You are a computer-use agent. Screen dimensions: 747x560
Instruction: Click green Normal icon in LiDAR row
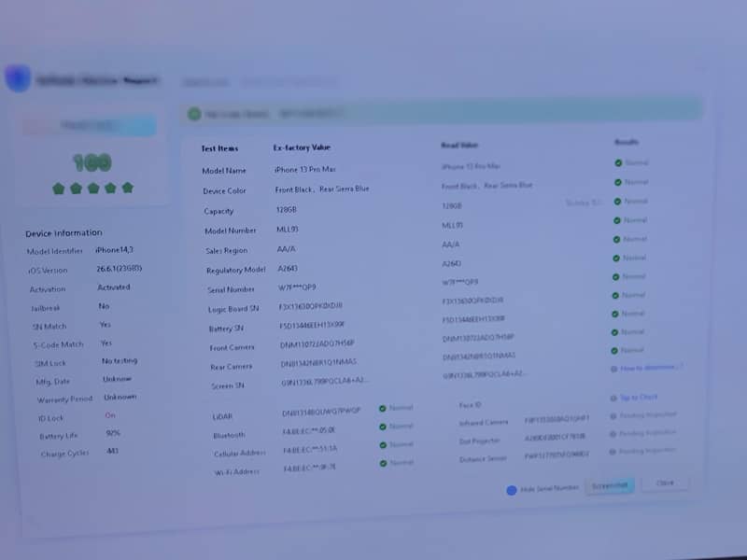pyautogui.click(x=383, y=409)
